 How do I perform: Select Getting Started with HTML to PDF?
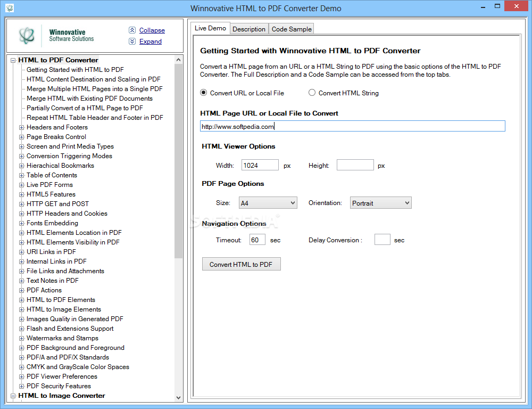[x=75, y=70]
